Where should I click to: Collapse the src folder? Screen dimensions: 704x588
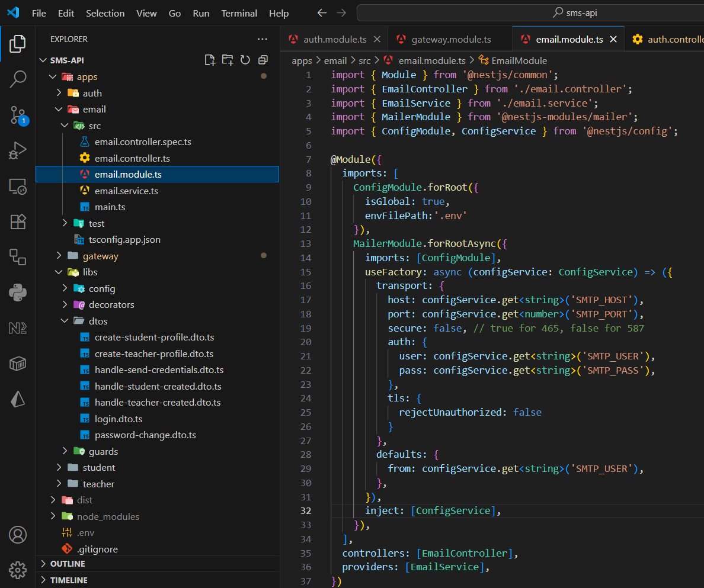tap(64, 126)
